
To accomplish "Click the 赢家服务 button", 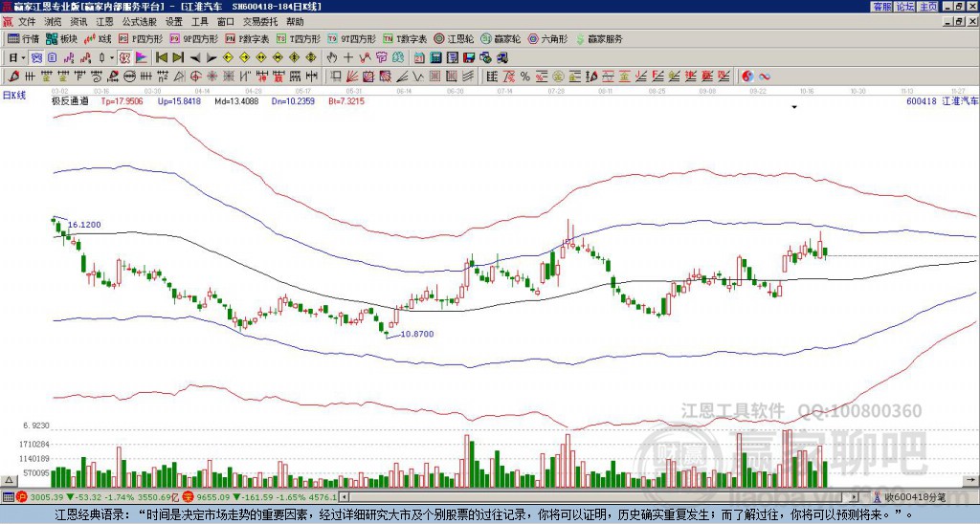I will 599,38.
